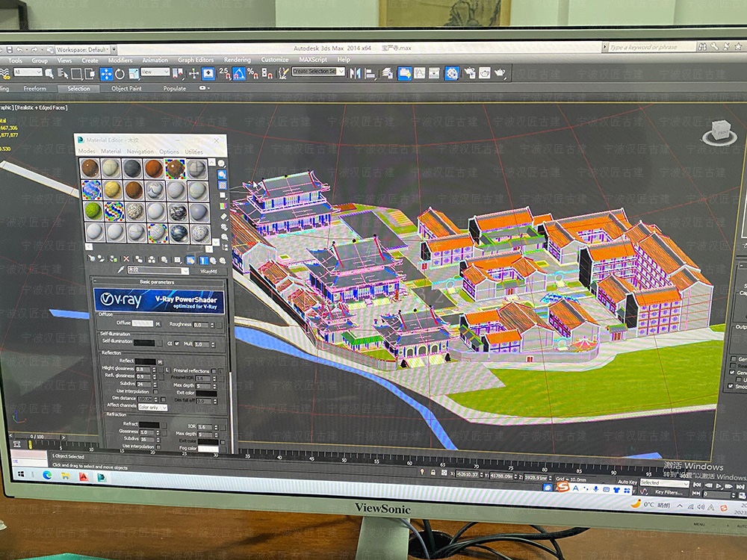This screenshot has width=747, height=560.
Task: Open Microsoft Edge from the taskbar
Action: click(47, 476)
